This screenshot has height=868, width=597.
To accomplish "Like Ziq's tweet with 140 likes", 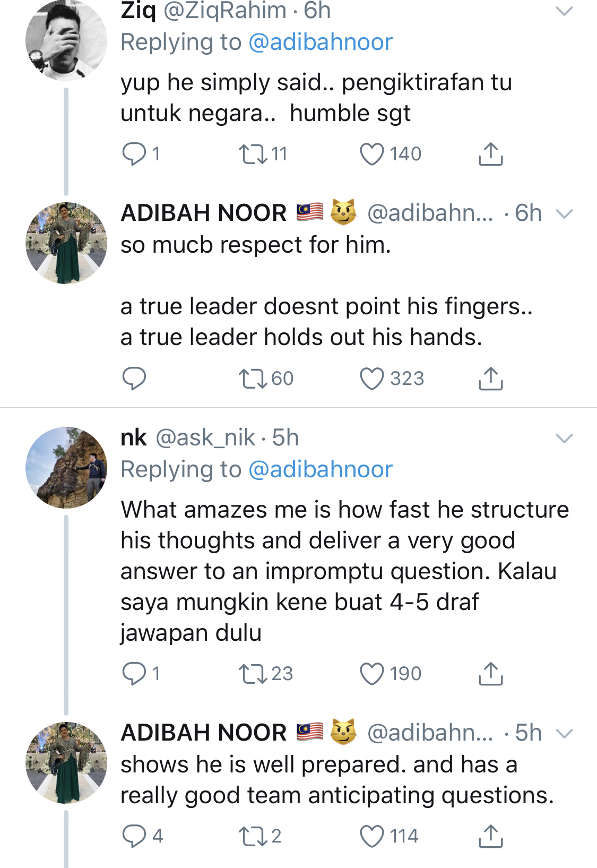I will pyautogui.click(x=371, y=154).
